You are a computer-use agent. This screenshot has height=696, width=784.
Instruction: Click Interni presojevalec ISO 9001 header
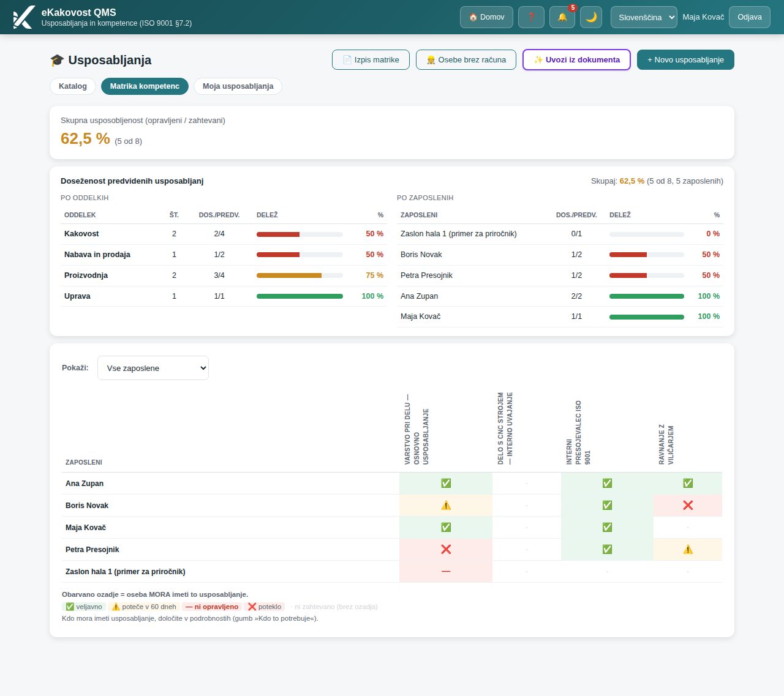coord(578,433)
